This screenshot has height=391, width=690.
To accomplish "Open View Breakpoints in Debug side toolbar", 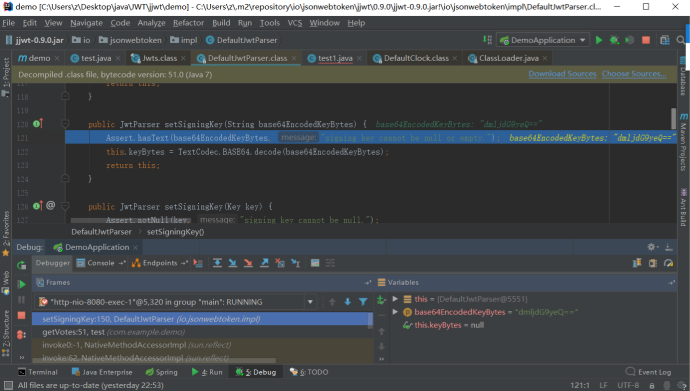I will point(21,335).
